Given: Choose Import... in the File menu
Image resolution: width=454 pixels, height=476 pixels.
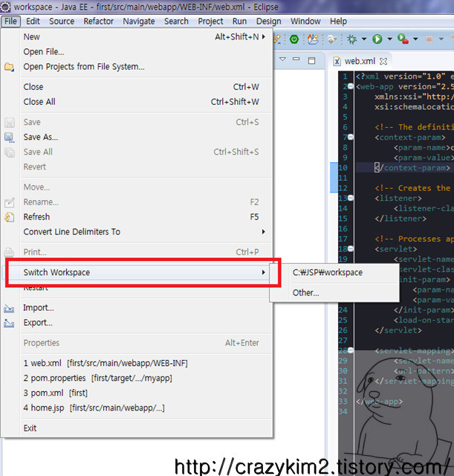Looking at the screenshot, I should tap(137, 307).
